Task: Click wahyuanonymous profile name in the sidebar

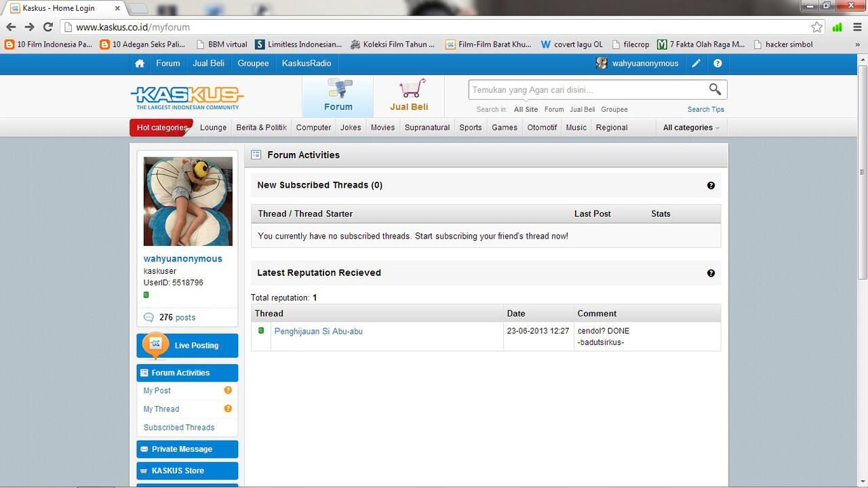Action: click(x=183, y=258)
